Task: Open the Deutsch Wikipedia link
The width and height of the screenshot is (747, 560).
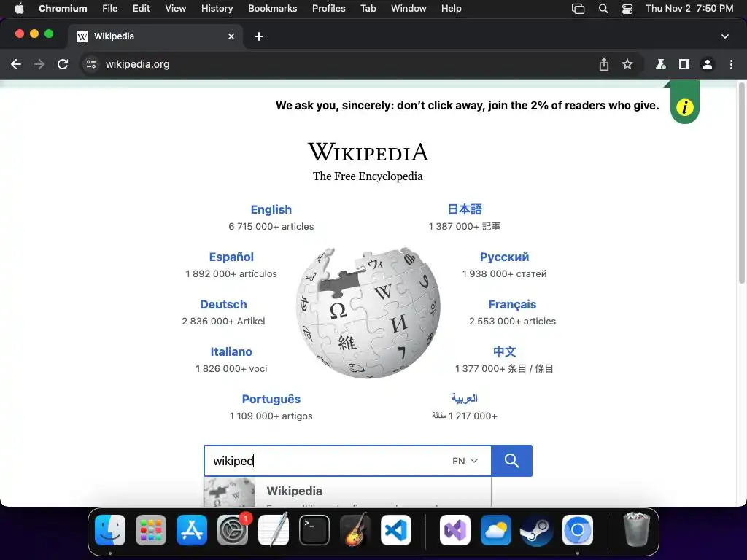Action: pos(223,304)
